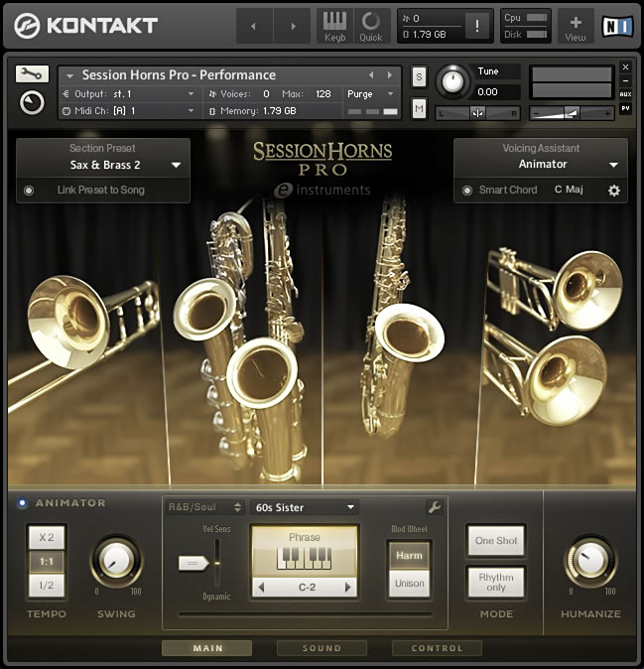Click the Max voices 128 value
Viewport: 644px width, 669px height.
[322, 94]
